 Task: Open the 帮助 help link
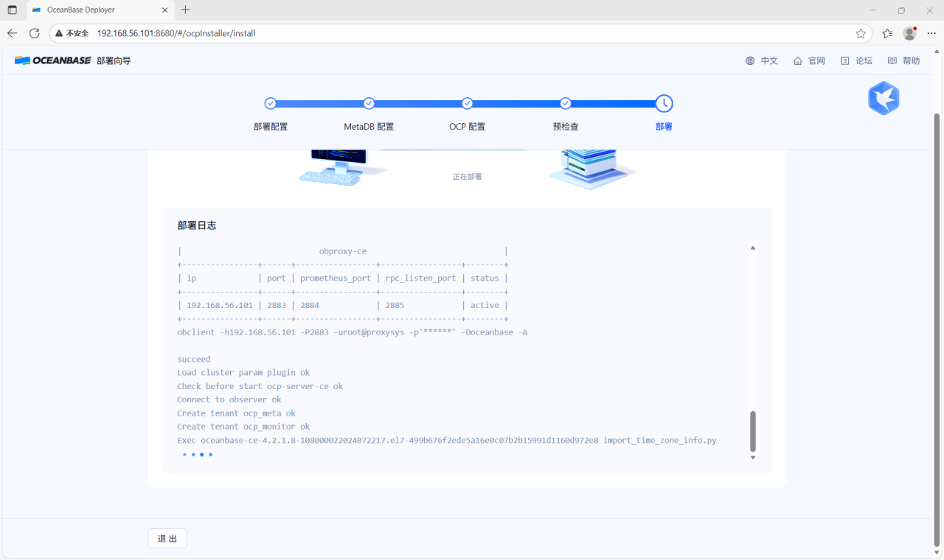pos(903,61)
